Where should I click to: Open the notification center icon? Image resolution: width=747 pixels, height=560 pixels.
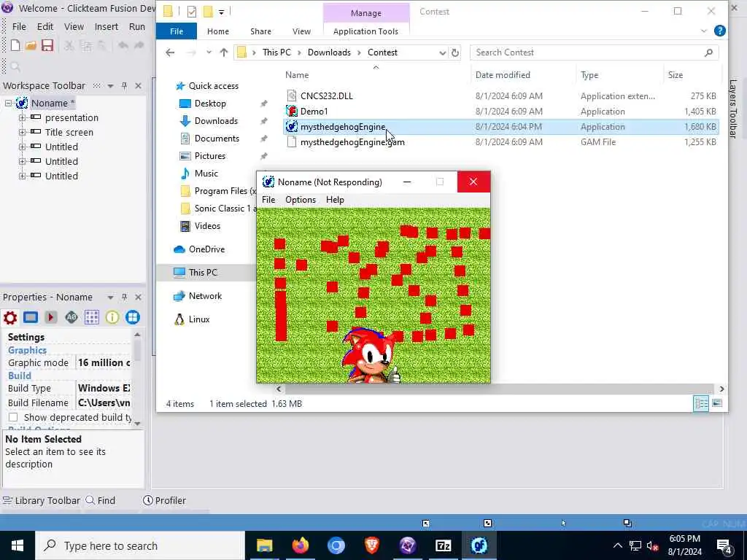(724, 546)
